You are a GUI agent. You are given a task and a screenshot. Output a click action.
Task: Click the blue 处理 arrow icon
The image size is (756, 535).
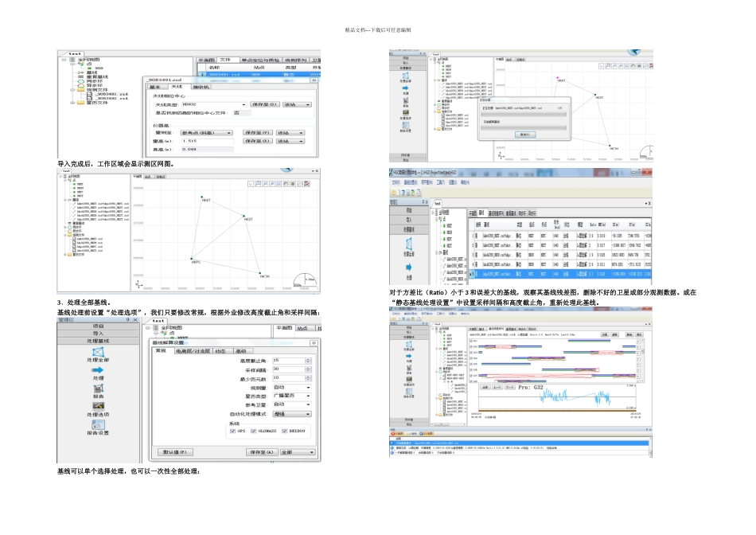point(98,370)
